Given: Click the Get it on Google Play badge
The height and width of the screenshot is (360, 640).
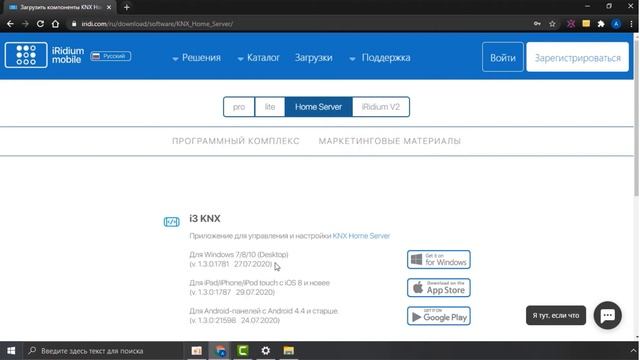Looking at the screenshot, I should (x=439, y=316).
